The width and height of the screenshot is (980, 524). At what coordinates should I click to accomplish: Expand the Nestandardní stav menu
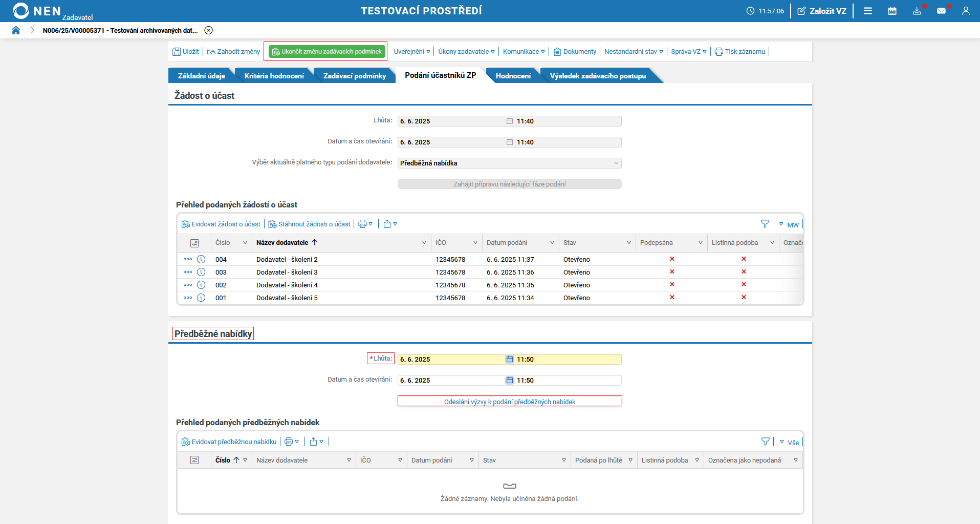pos(633,52)
